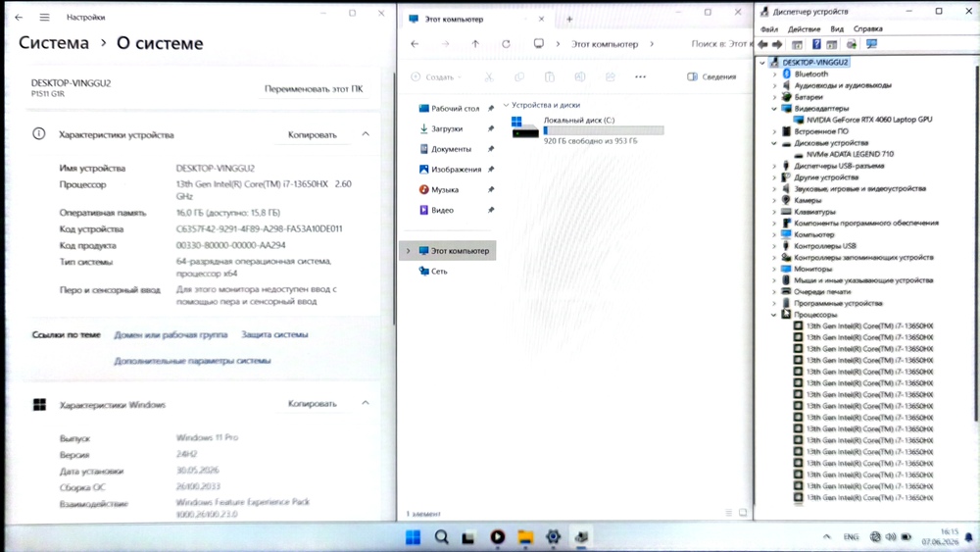Show hidden tray icons chevron
This screenshot has width=980, height=552.
(827, 537)
